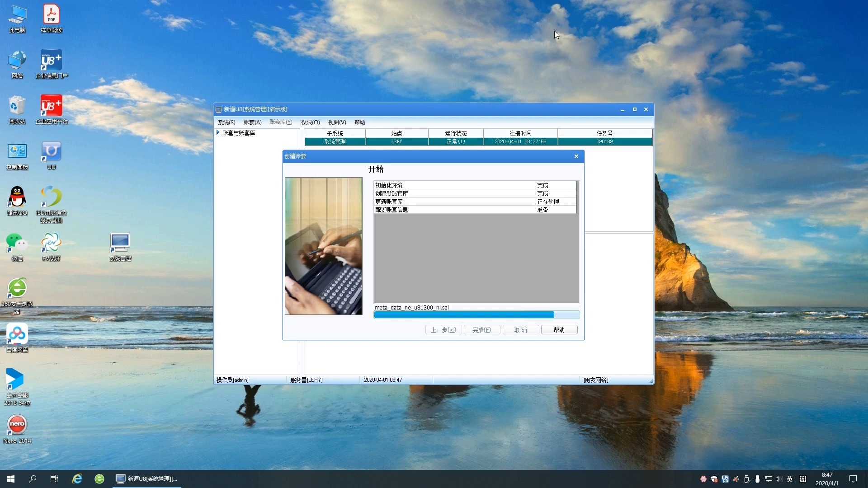The image size is (868, 488).
Task: Click the U8 service tray icon
Action: 725,479
